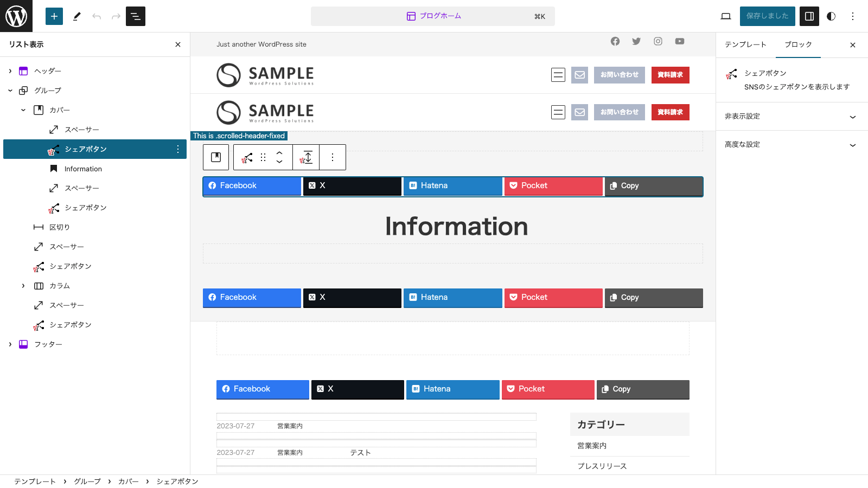Select the カラム block in list view
Viewport: 868px width, 488px height.
[60, 286]
